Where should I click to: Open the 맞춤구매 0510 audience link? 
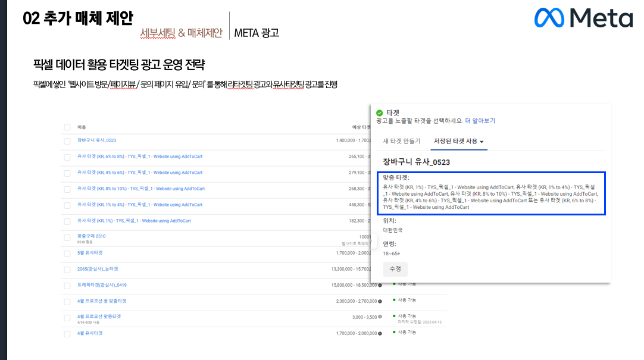91,236
